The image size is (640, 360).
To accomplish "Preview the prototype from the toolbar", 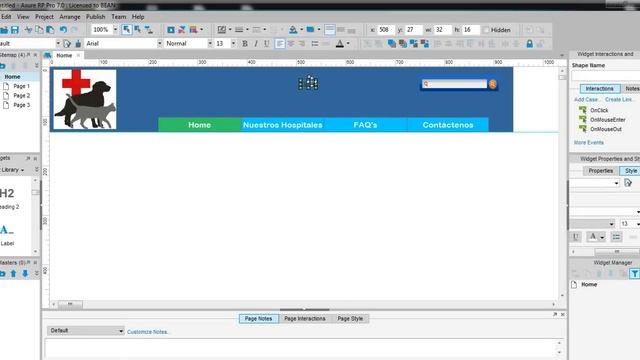I will click(x=171, y=30).
